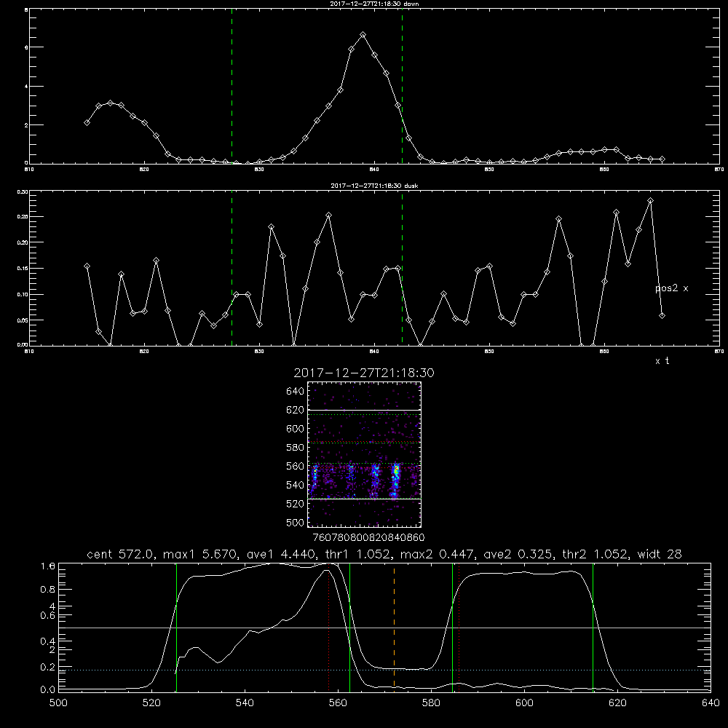728x728 pixels.
Task: Click the red dotted line near 558
Action: pos(329,627)
